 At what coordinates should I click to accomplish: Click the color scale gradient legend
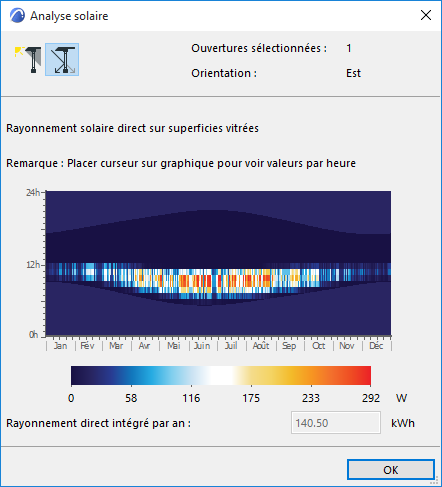(221, 376)
